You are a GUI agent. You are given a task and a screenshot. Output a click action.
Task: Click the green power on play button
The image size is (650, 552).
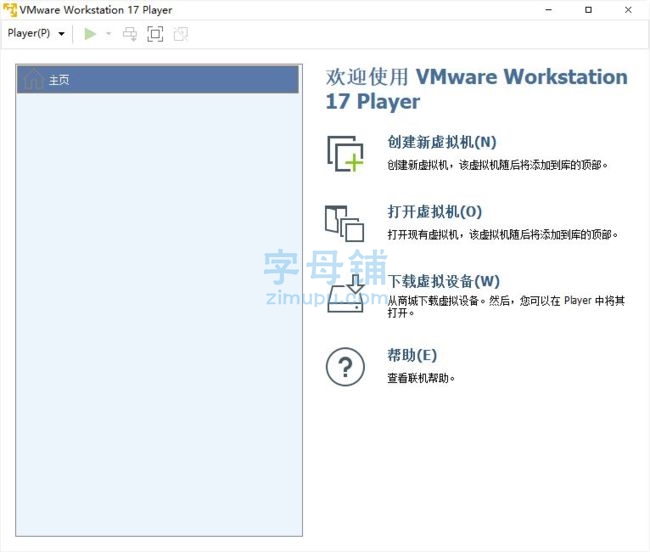(x=90, y=34)
